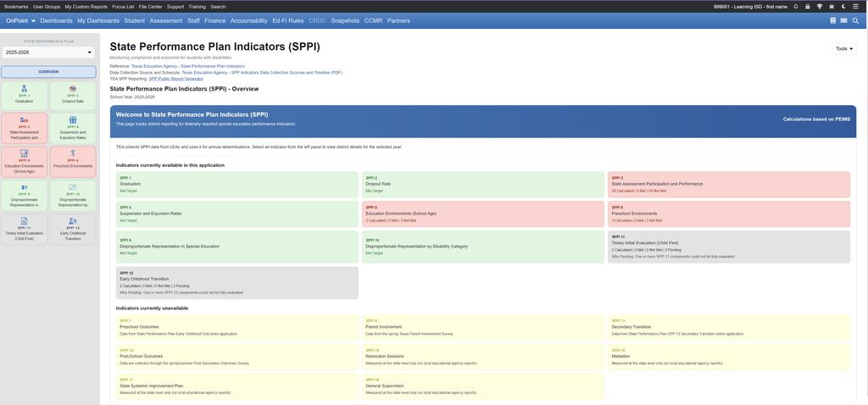Image resolution: width=868 pixels, height=405 pixels.
Task: Click the OVERVIEW button in the sidebar
Action: (x=48, y=72)
